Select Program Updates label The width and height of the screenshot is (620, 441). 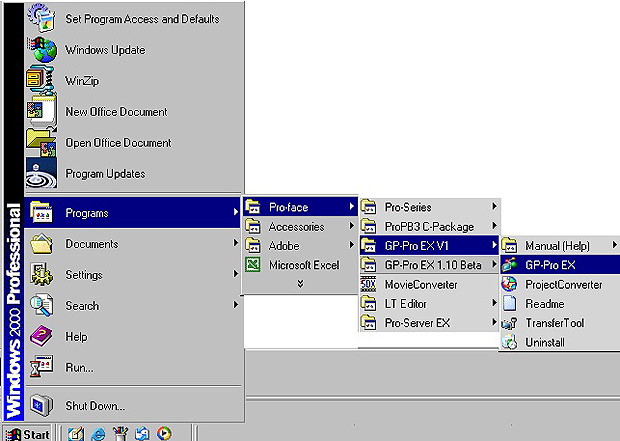tap(105, 174)
